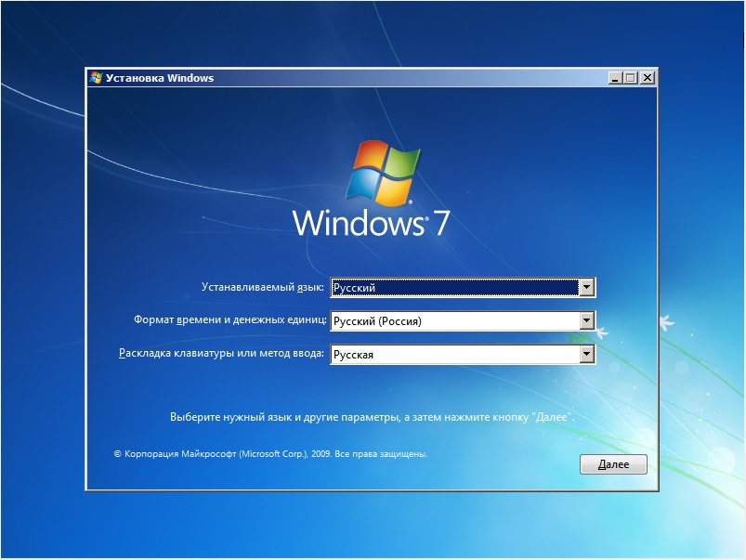
Task: Close the Установка Windows dialog
Action: coord(647,78)
